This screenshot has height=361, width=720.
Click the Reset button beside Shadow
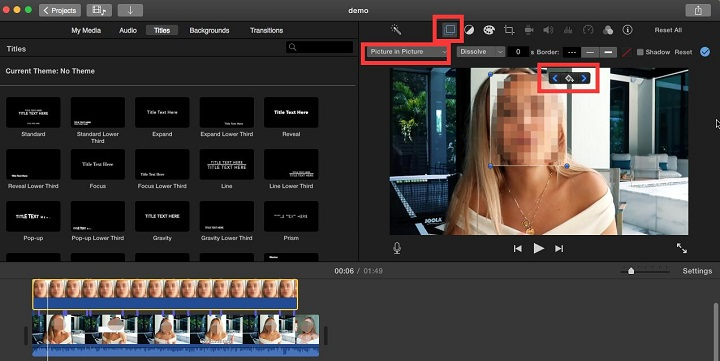[683, 52]
